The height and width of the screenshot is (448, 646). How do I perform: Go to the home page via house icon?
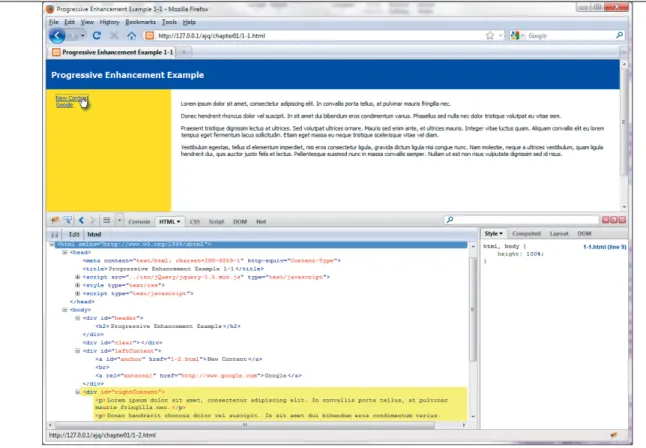pyautogui.click(x=131, y=36)
